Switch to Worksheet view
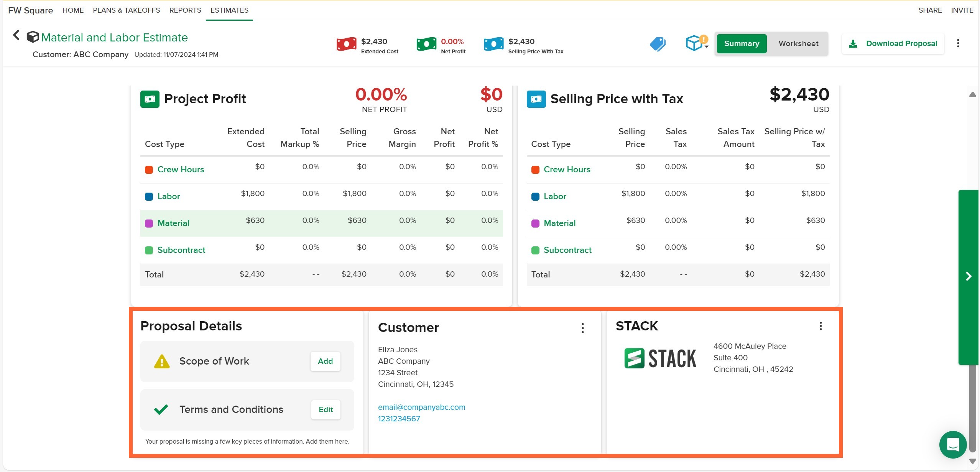 pos(798,44)
